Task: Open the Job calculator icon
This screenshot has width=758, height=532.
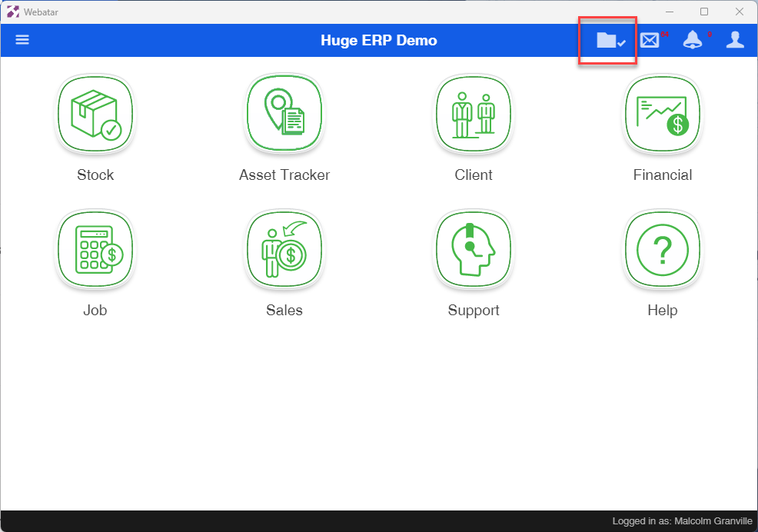Action: click(x=96, y=250)
